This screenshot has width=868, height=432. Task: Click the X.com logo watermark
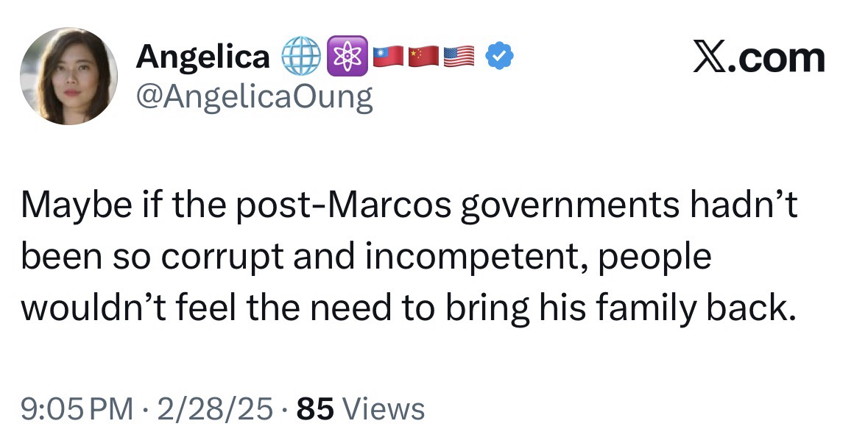759,57
